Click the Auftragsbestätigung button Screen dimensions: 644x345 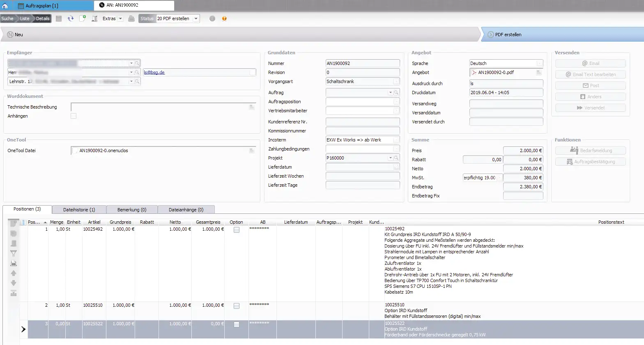pos(591,162)
